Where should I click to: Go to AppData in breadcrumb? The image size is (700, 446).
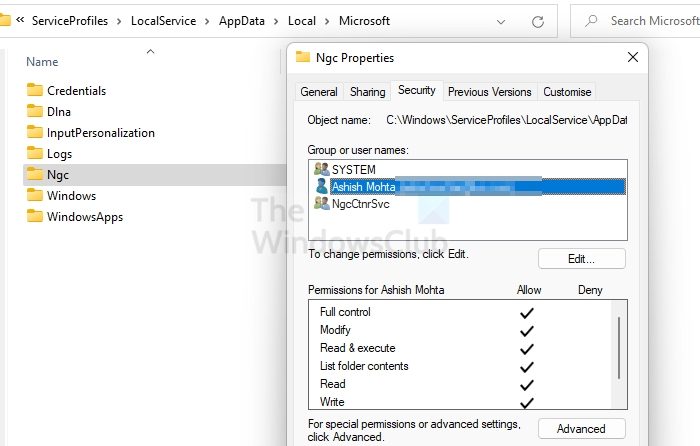click(242, 21)
